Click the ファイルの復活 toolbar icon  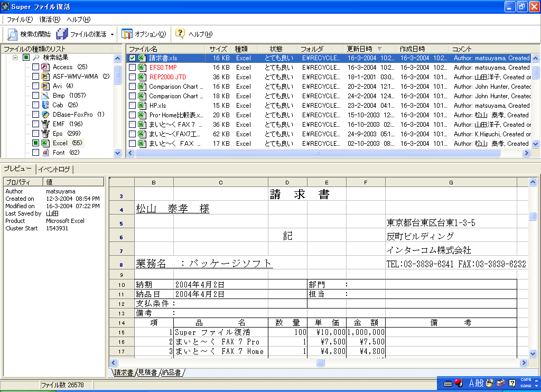pos(62,34)
